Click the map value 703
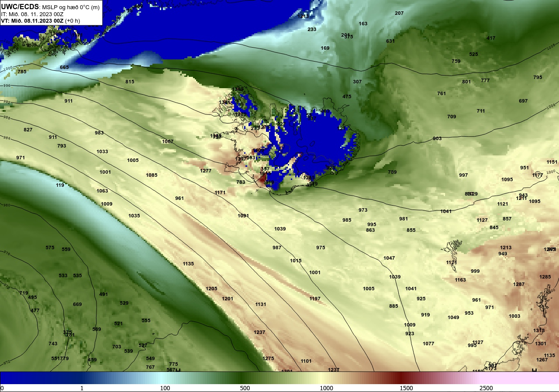The height and width of the screenshot is (392, 559). coord(117,347)
